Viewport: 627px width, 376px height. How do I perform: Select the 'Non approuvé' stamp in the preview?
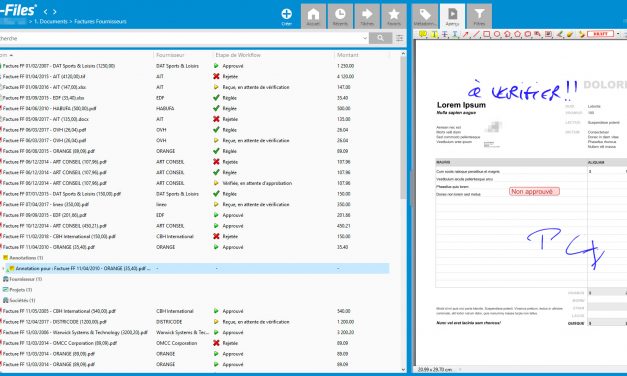pos(534,192)
